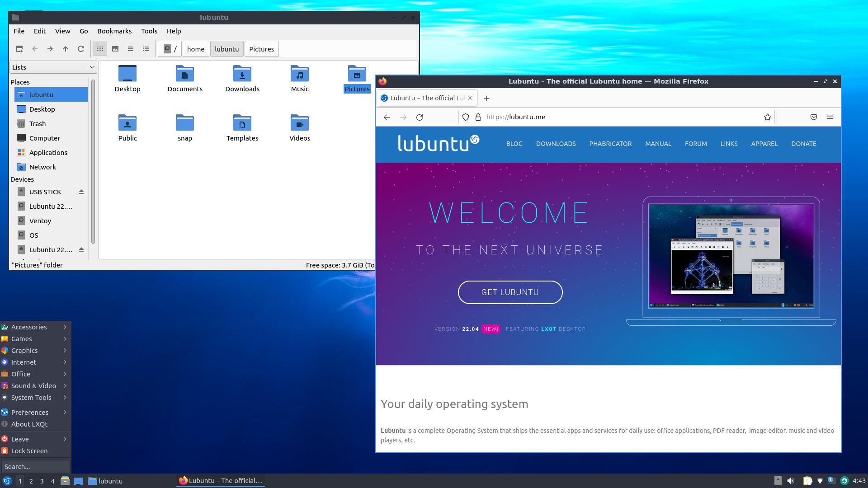Click the GET LUBUNTU button
The image size is (868, 488).
pos(510,292)
